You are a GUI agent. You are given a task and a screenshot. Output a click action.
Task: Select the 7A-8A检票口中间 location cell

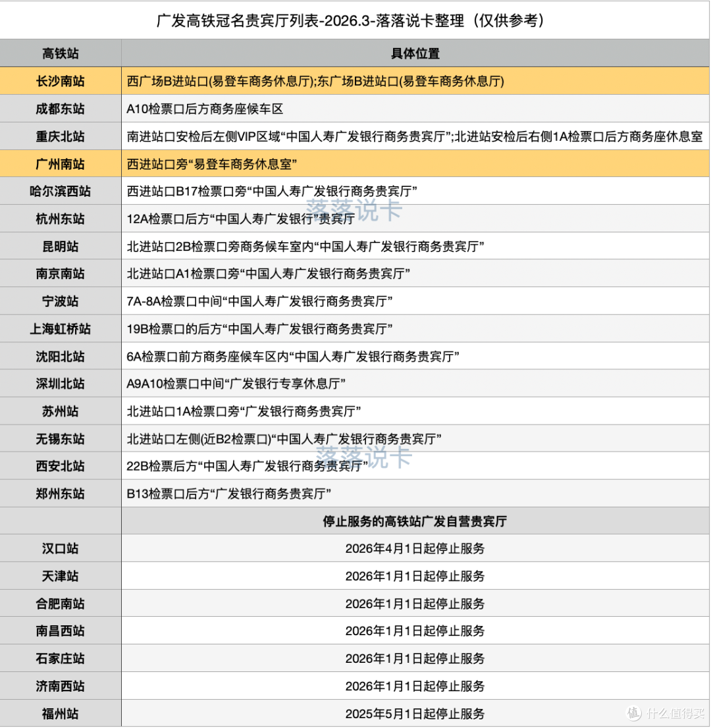tap(415, 301)
